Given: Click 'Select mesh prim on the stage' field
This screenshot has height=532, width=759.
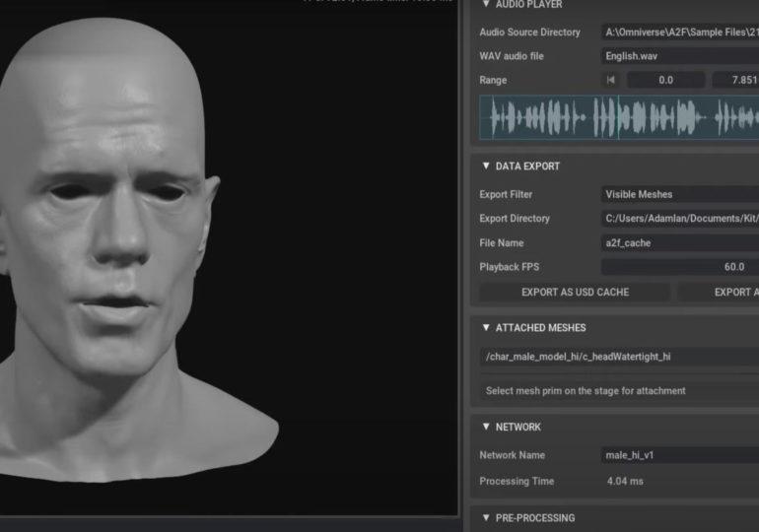Looking at the screenshot, I should pos(619,391).
